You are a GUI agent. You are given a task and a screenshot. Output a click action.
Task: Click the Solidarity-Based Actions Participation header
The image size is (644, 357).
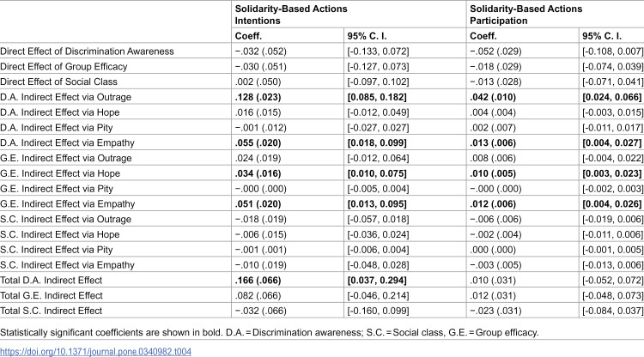pos(526,15)
